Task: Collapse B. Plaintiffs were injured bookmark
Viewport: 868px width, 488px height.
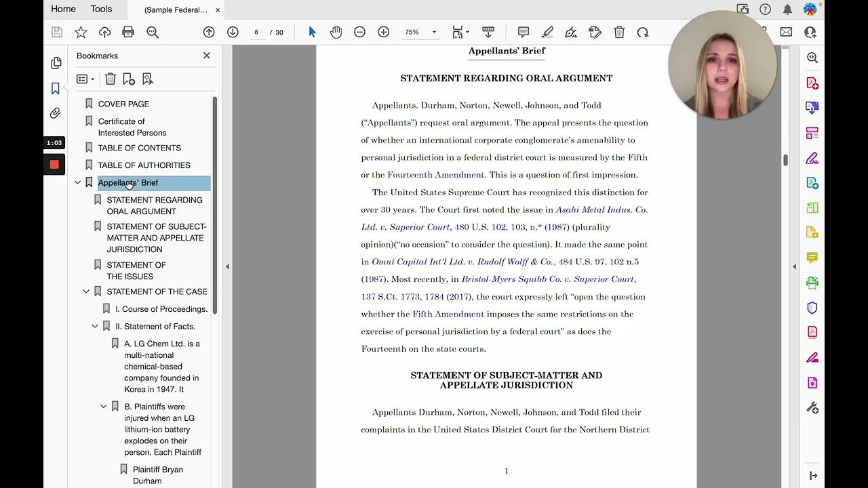Action: [x=104, y=407]
